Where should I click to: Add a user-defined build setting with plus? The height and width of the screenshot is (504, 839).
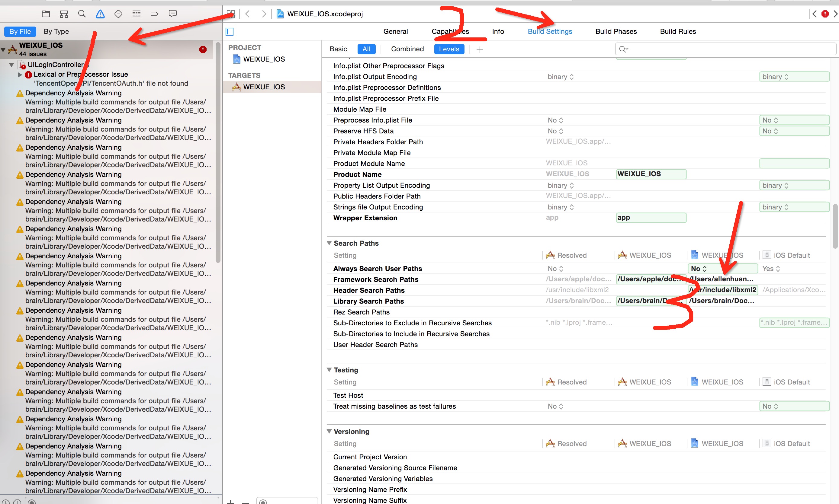pyautogui.click(x=480, y=49)
